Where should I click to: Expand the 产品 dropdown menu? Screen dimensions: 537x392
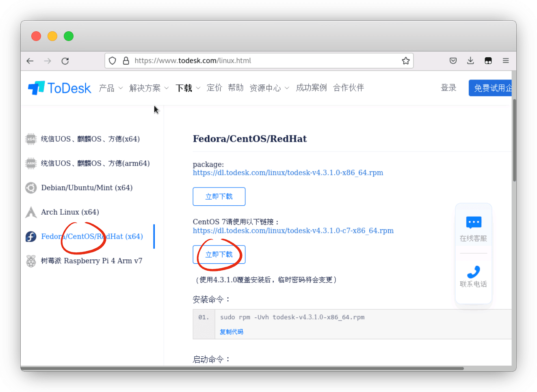coord(110,88)
